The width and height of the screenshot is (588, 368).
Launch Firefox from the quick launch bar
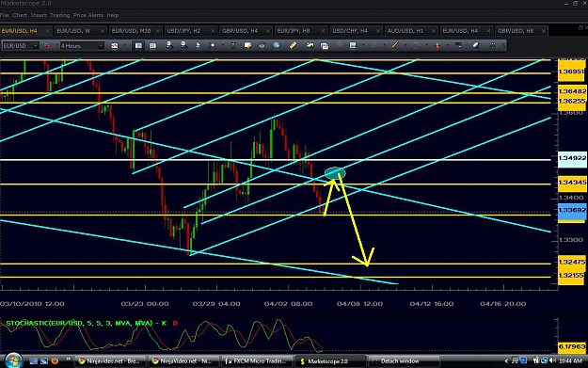(55, 361)
